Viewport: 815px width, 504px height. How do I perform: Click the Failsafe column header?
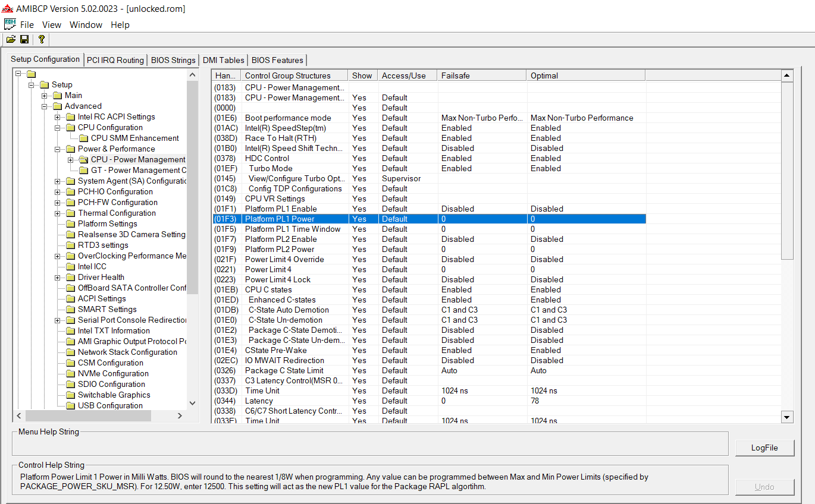tap(482, 75)
